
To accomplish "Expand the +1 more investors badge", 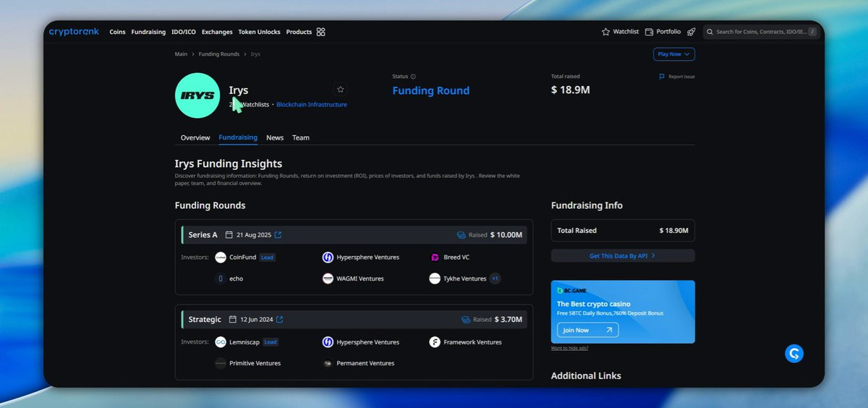I will click(x=495, y=279).
